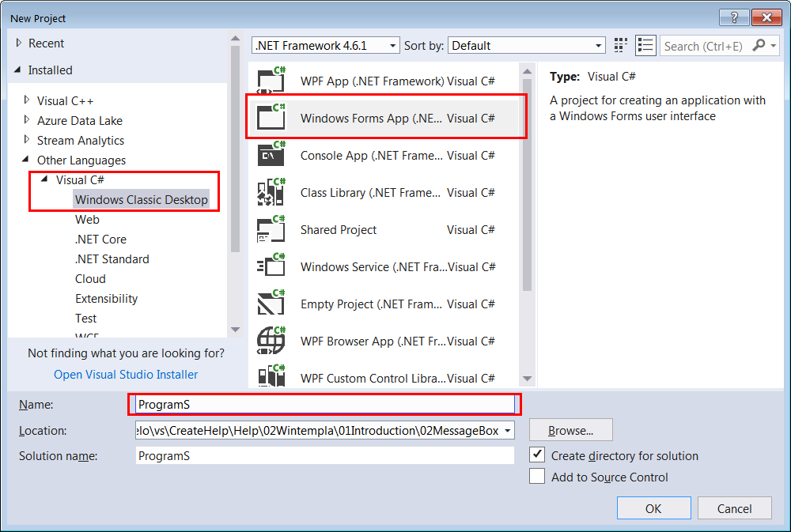
Task: Click the Browse... button
Action: [x=571, y=430]
